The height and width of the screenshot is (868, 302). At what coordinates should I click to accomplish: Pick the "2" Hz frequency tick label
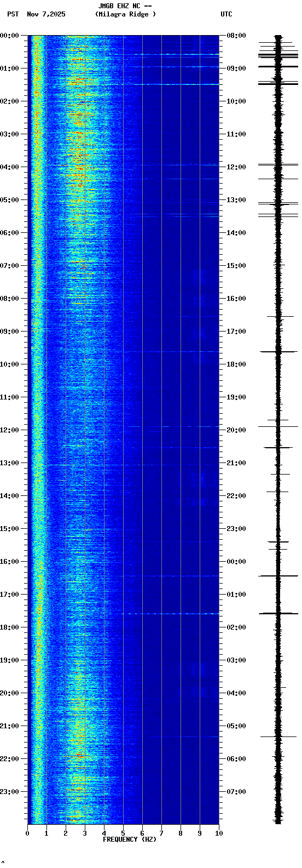[66, 833]
